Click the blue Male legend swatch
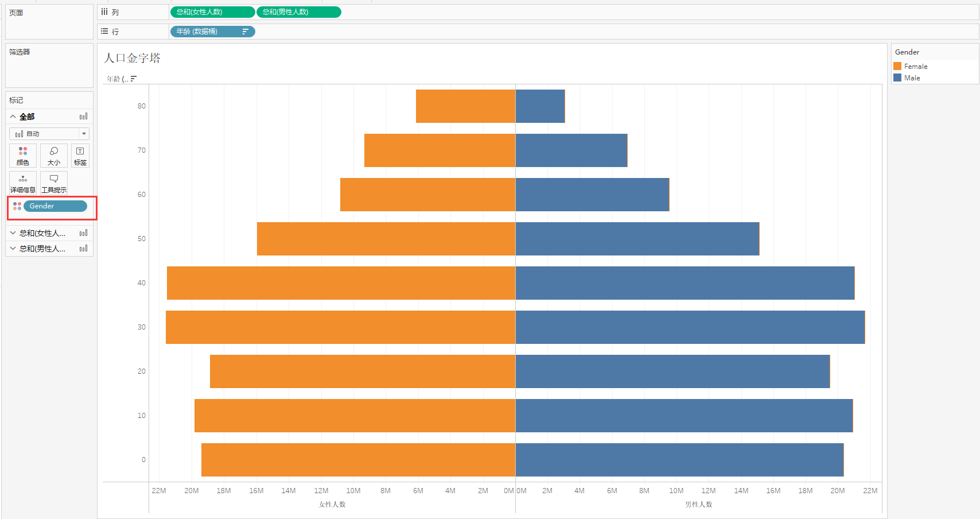 click(897, 78)
